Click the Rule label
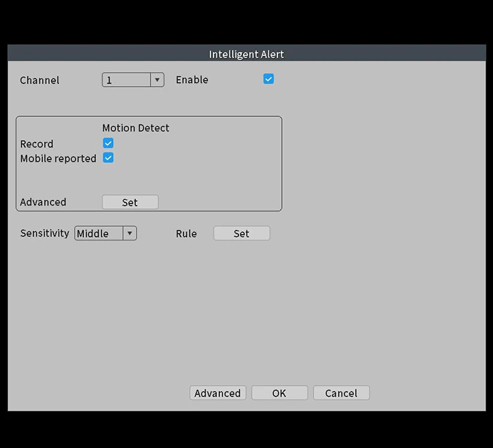The height and width of the screenshot is (448, 493). [187, 233]
